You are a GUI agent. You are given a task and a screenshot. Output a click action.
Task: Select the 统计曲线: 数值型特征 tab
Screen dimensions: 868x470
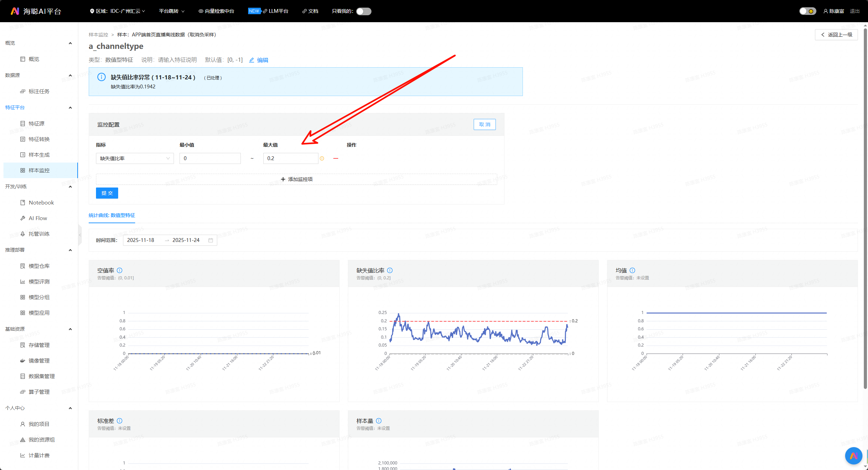point(112,215)
